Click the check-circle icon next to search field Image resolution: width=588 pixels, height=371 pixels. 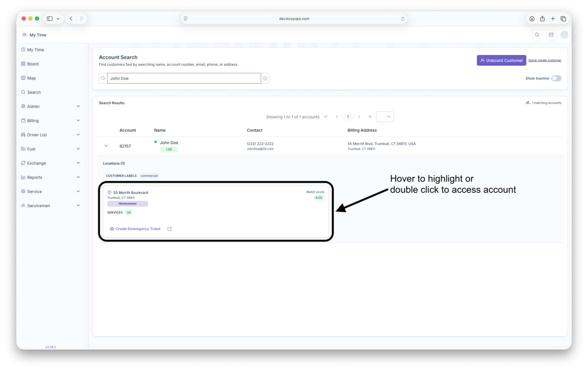click(265, 78)
